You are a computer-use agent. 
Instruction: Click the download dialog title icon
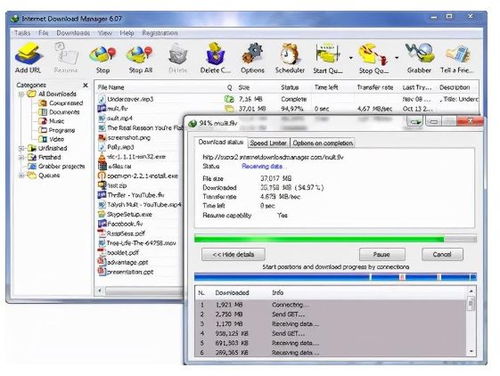point(193,123)
